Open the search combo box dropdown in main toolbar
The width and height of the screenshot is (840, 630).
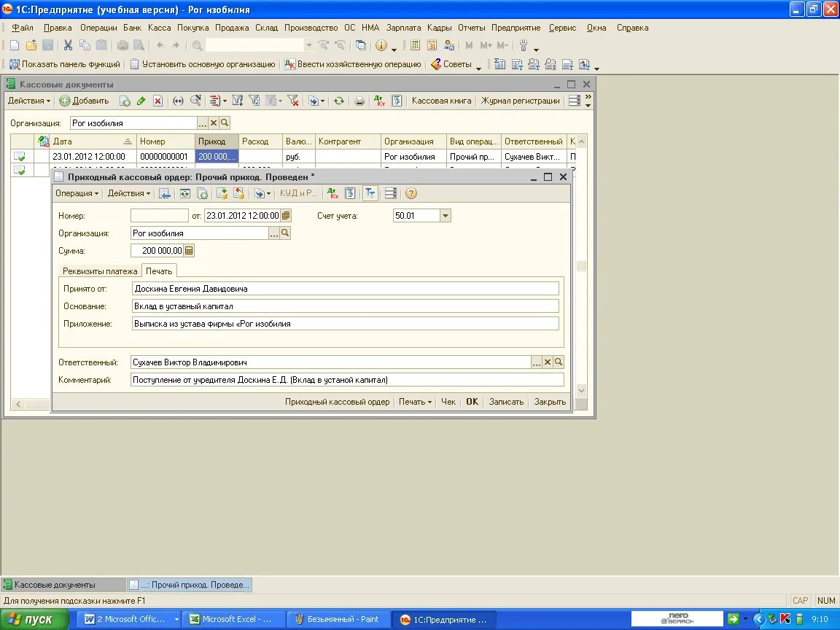click(x=308, y=45)
